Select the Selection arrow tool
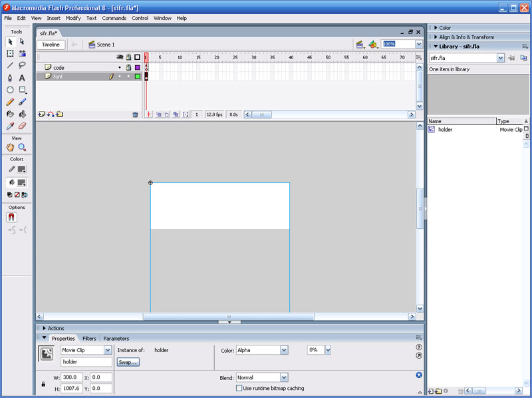The height and width of the screenshot is (398, 532). pos(10,42)
